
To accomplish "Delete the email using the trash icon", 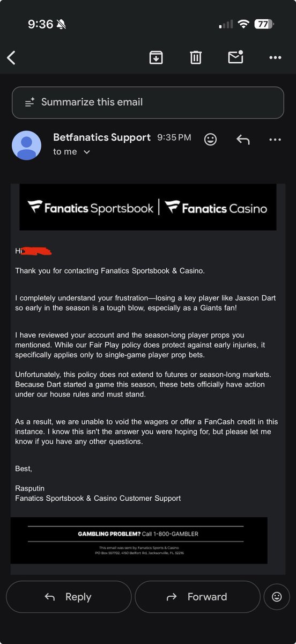I will [196, 57].
